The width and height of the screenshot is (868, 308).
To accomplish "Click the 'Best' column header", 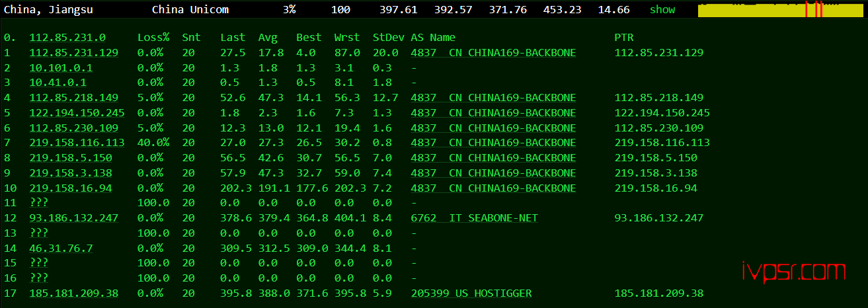I will (309, 38).
